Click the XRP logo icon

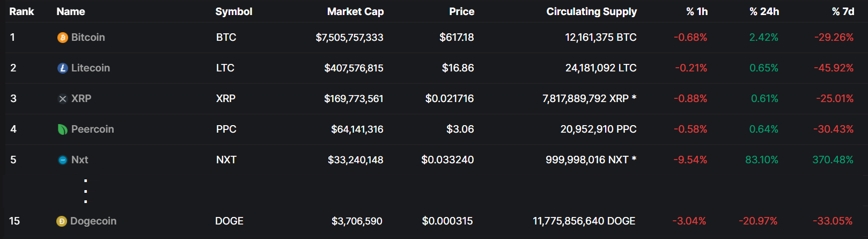(x=63, y=99)
